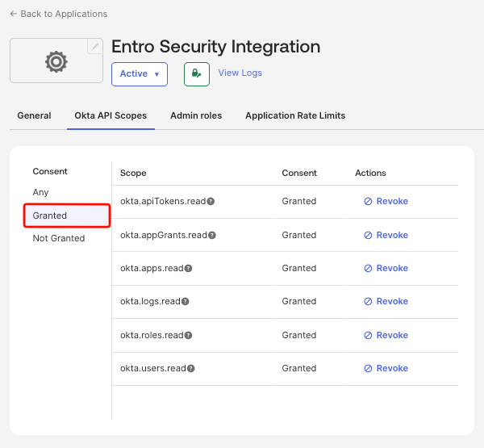The width and height of the screenshot is (484, 448).
Task: Click the edit pencil icon on app logo
Action: pyautogui.click(x=95, y=46)
